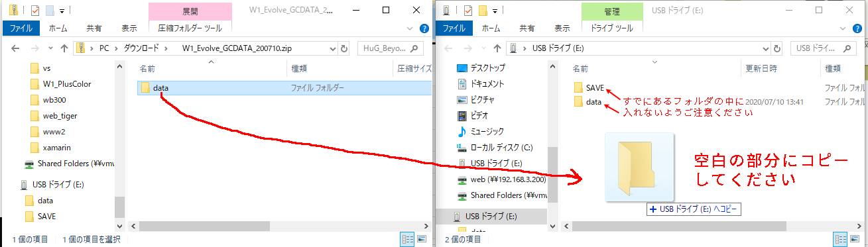Click the 名前 column header in the USB window

pyautogui.click(x=580, y=68)
